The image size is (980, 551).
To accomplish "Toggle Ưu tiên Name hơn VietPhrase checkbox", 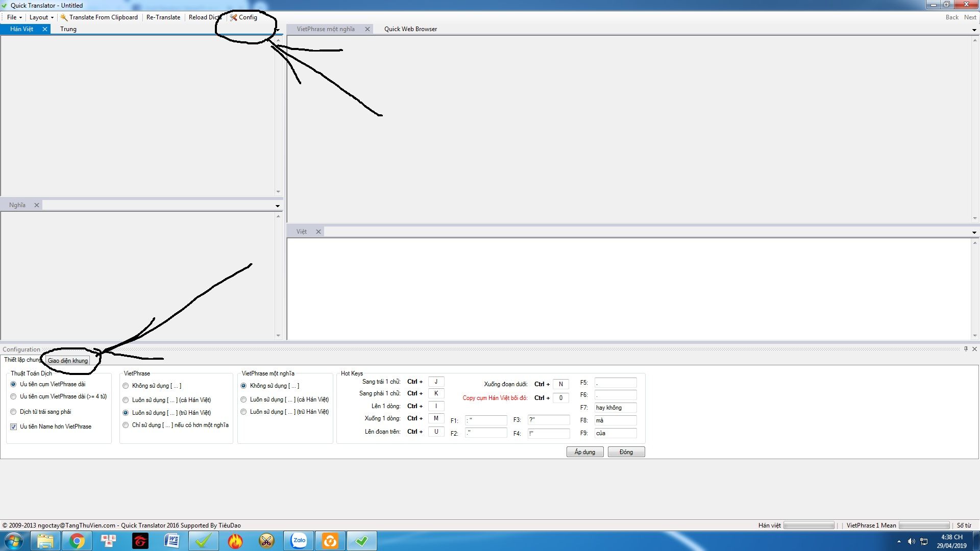I will point(14,427).
